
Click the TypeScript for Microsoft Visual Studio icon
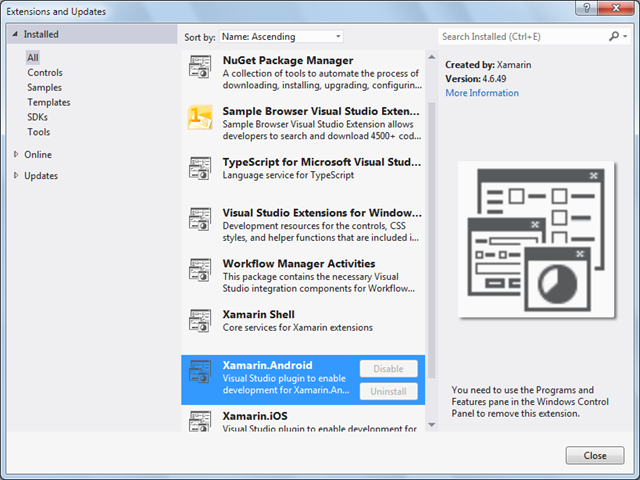pyautogui.click(x=200, y=168)
